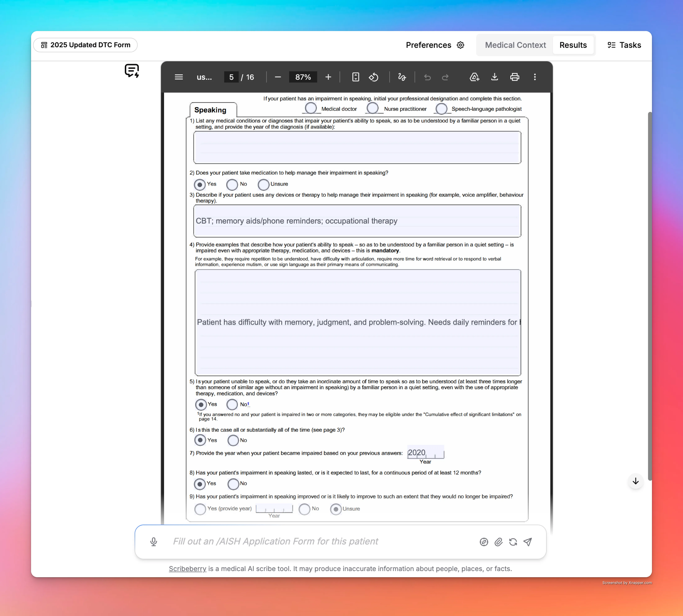The height and width of the screenshot is (616, 683).
Task: Rotate the PDF counterclockwise
Action: pos(373,77)
